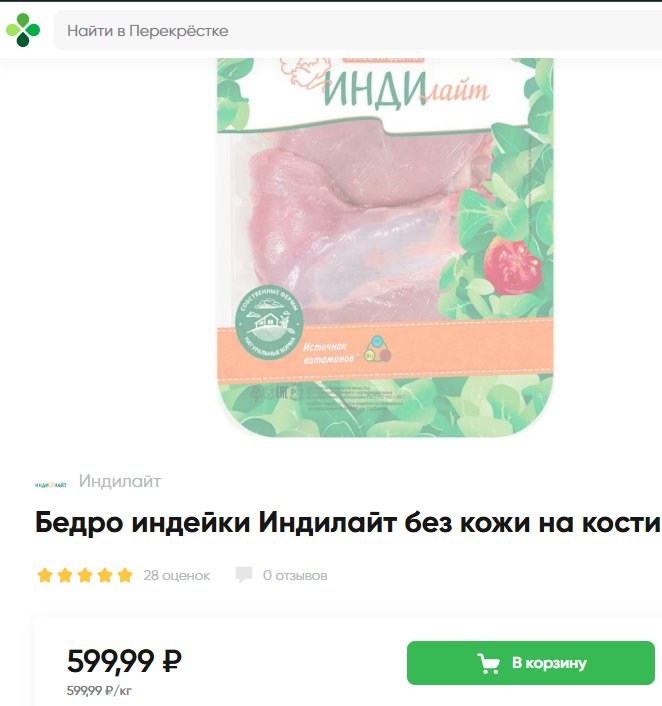Click the small Индилайт brand logo icon

50,485
